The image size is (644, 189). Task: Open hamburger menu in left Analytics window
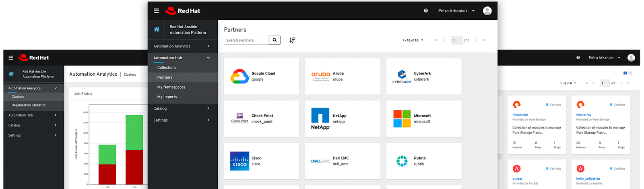(x=11, y=58)
